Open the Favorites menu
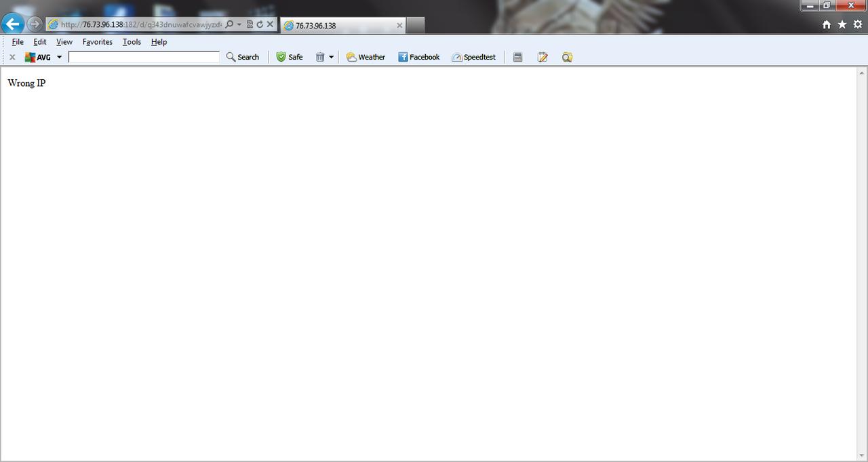This screenshot has height=462, width=868. pos(97,42)
